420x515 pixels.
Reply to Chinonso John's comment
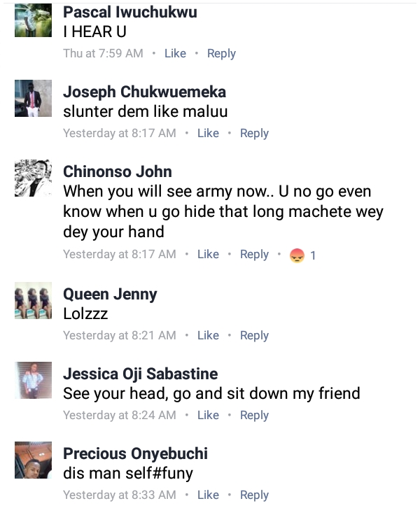pos(254,254)
